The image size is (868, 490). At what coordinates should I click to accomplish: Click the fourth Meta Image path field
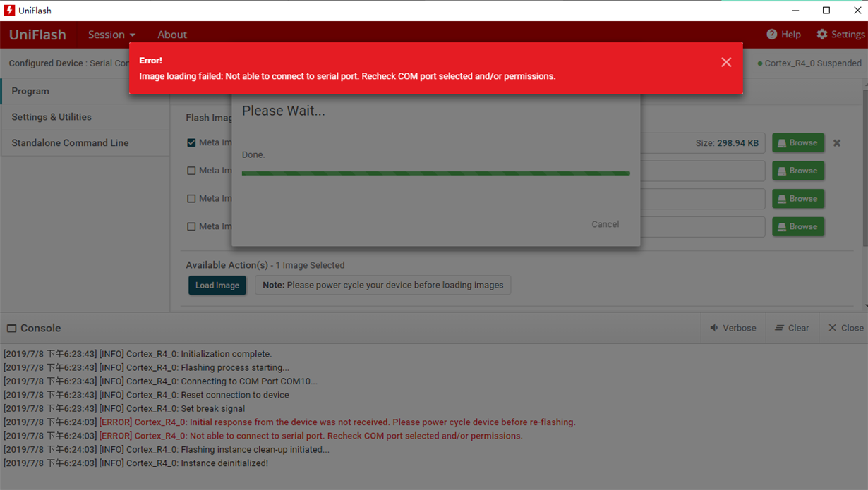702,227
